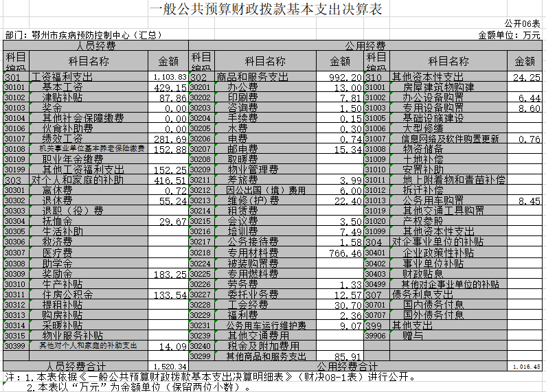Select the value 12.57 for 委托业务费
The image size is (546, 392).
click(340, 295)
